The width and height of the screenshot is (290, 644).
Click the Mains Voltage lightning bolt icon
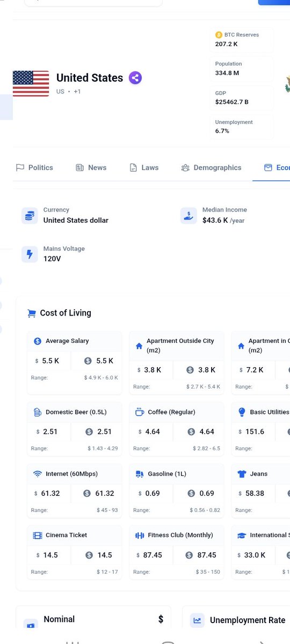coord(30,254)
